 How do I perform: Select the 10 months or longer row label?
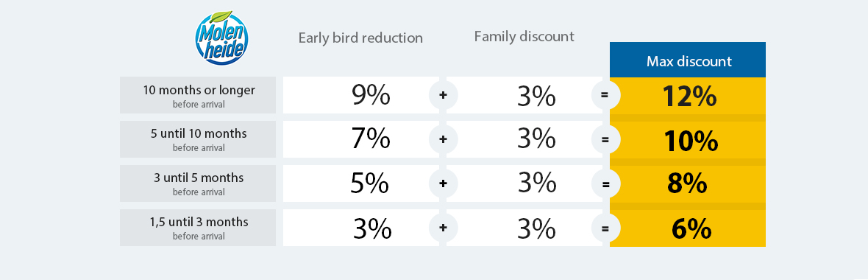pos(198,95)
